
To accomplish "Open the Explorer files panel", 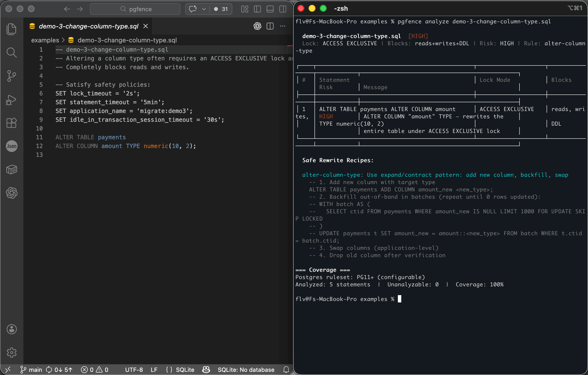I will coord(11,29).
